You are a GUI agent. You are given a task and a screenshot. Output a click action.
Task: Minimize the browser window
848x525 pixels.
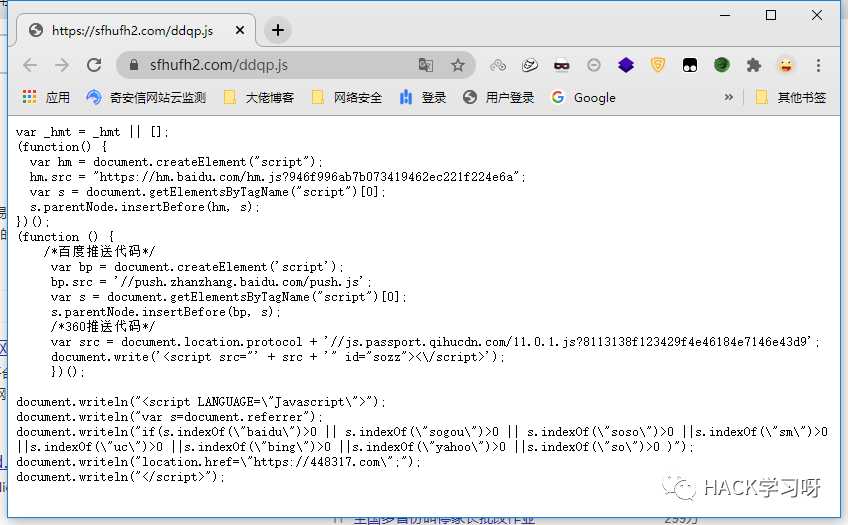point(725,16)
